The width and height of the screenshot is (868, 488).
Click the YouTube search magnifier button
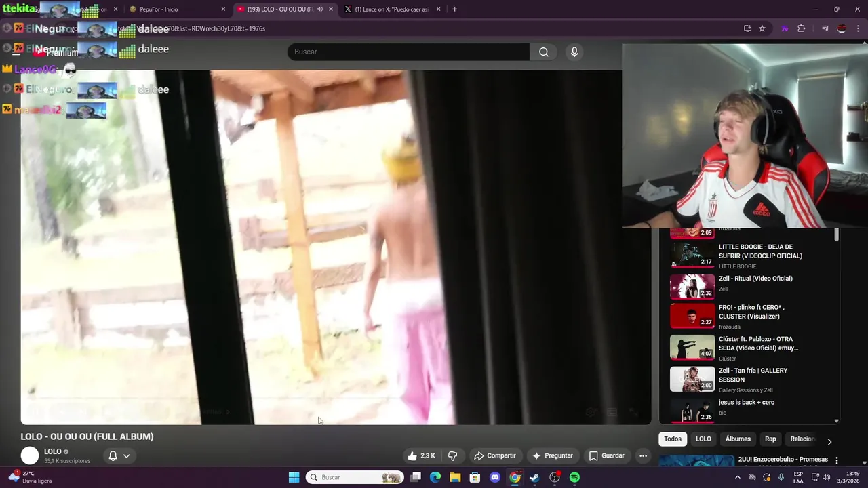pyautogui.click(x=544, y=52)
